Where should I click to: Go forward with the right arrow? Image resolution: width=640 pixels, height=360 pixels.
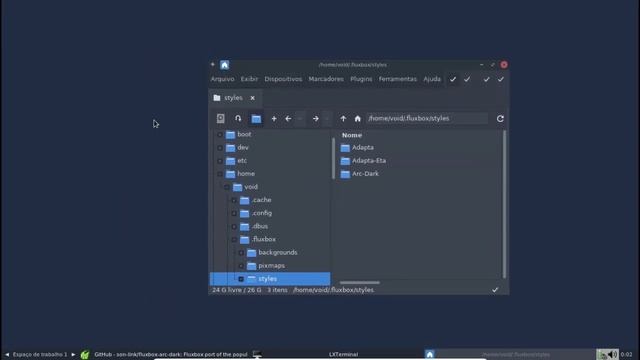tap(316, 119)
